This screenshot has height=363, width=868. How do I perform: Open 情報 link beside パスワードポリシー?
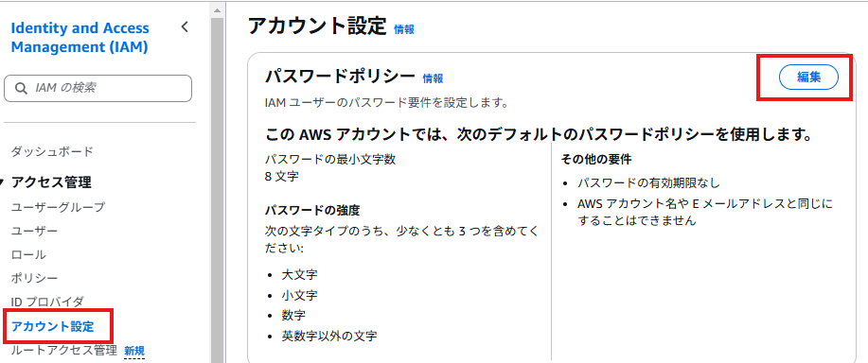tap(433, 78)
